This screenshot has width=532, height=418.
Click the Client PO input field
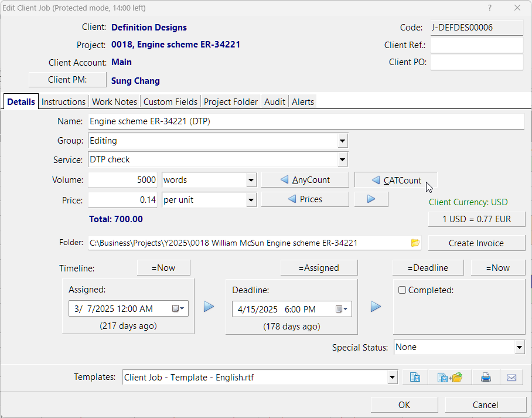click(476, 62)
